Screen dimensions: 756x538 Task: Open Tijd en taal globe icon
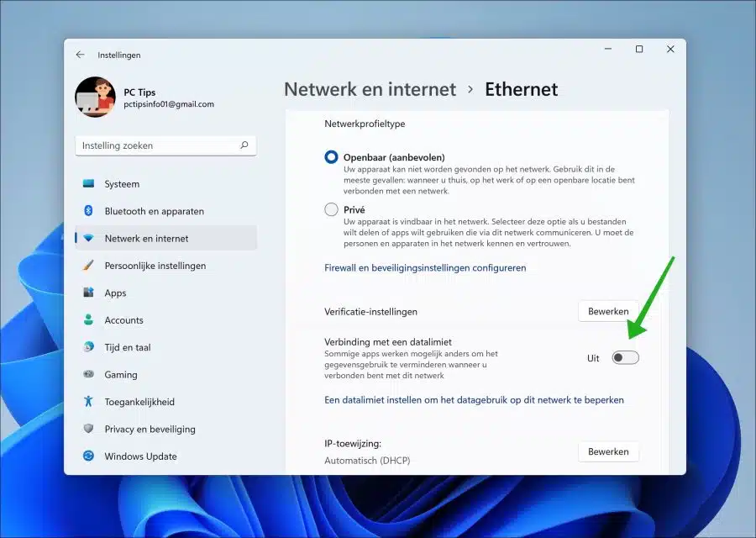click(x=88, y=347)
